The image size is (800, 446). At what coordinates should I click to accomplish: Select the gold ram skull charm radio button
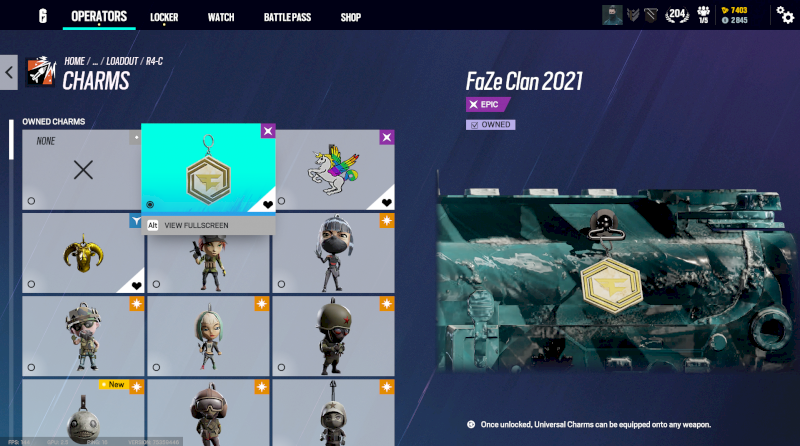point(31,284)
